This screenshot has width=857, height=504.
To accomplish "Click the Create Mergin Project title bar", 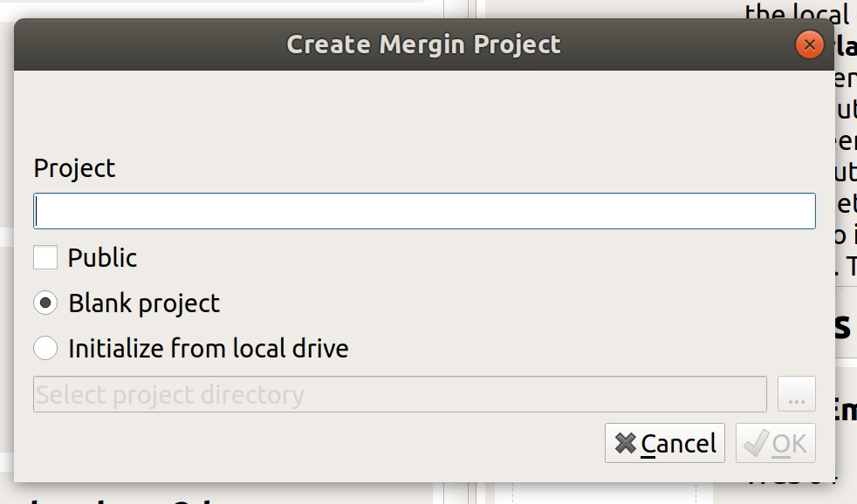I will coord(427,44).
